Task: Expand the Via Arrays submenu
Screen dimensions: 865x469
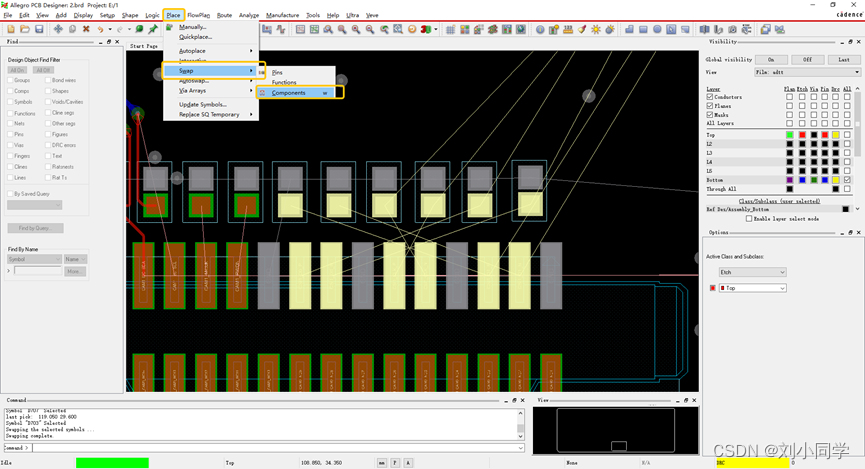Action: click(211, 90)
